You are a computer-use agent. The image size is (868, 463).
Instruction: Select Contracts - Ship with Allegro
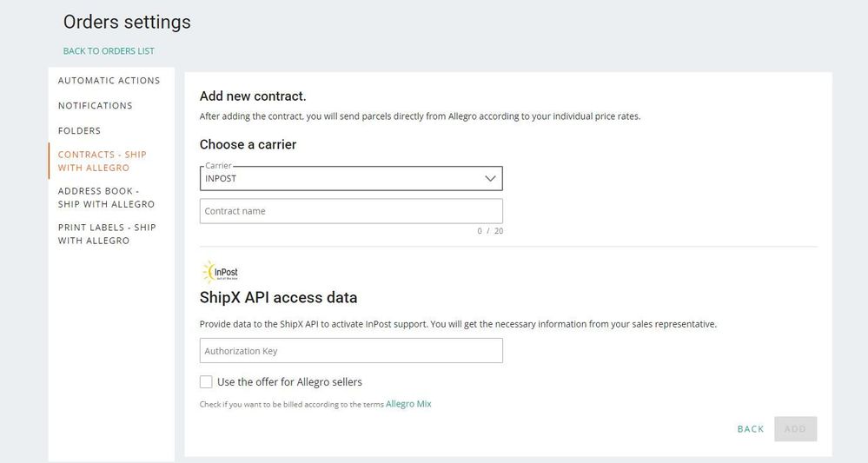[103, 161]
